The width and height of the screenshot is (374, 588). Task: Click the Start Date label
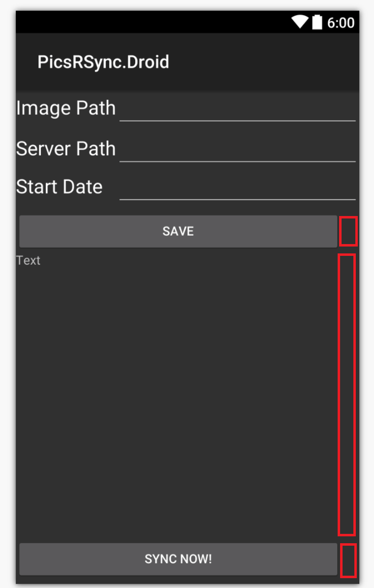coord(59,186)
